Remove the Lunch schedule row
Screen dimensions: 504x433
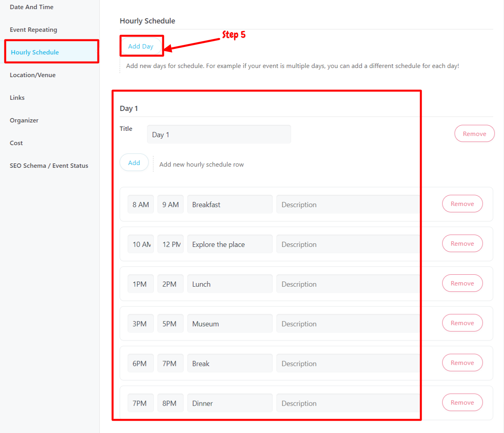(x=462, y=283)
